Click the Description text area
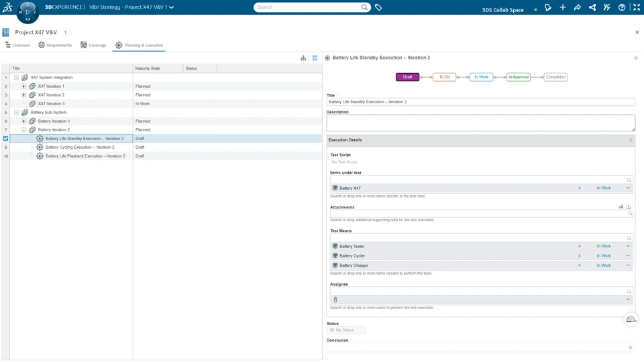 (480, 123)
